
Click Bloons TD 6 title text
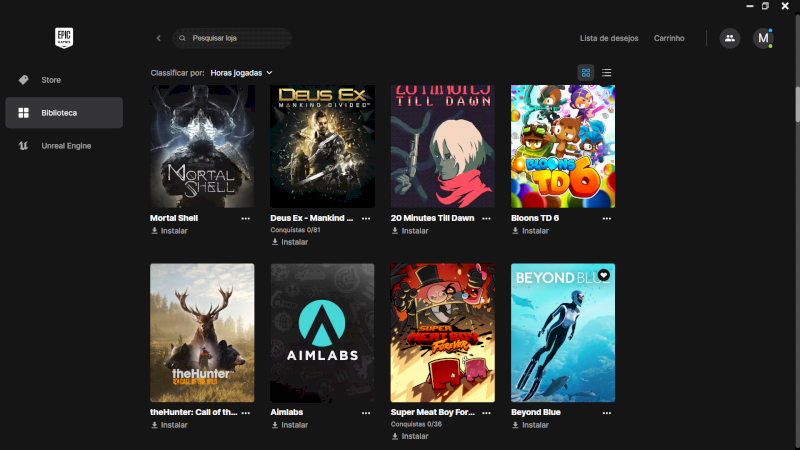tap(535, 218)
